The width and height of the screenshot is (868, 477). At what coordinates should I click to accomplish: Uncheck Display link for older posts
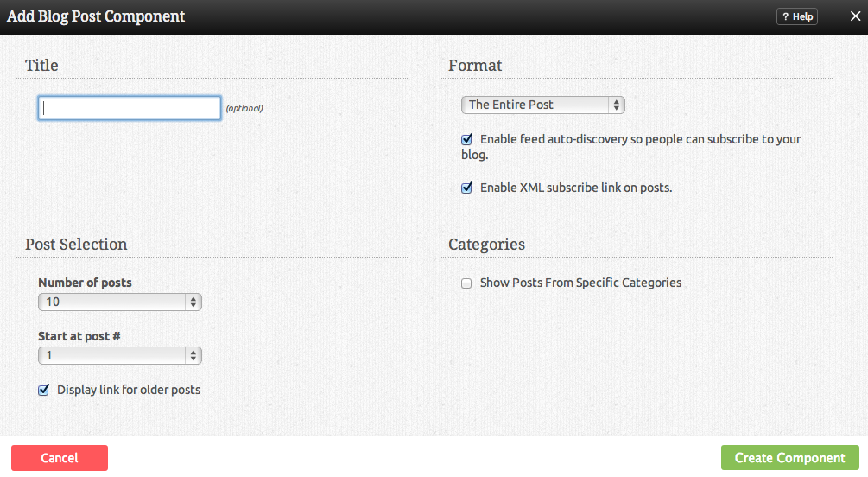(x=44, y=390)
